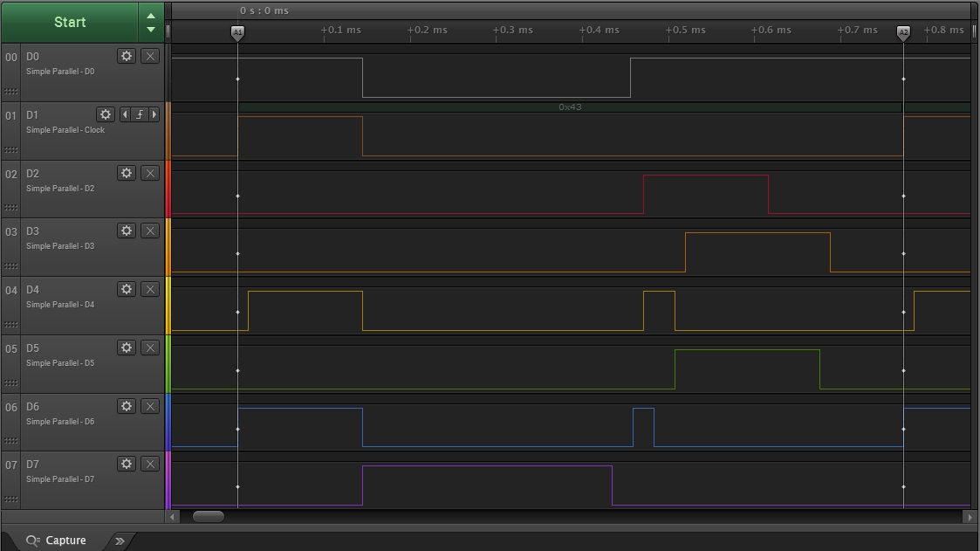Remove channel D4 with its X button

[150, 289]
